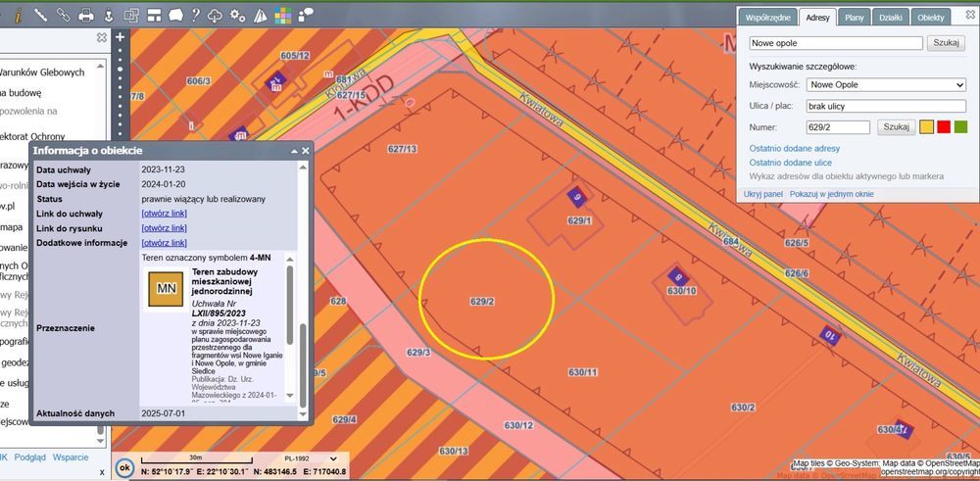Open settings gears in toolbar
The image size is (980, 481).
tap(238, 15)
